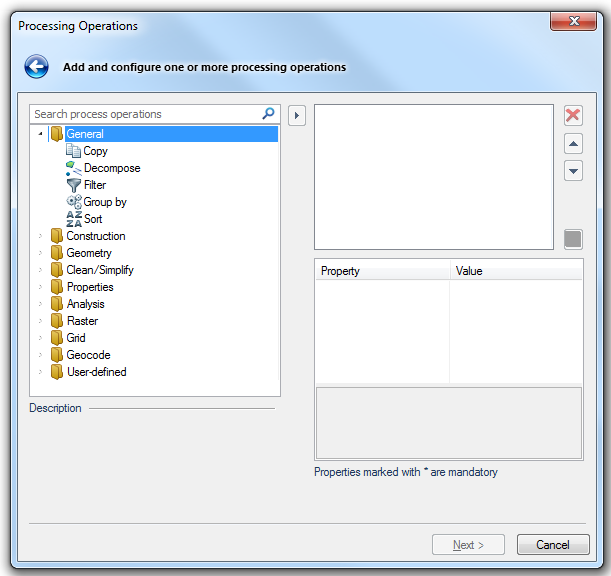The height and width of the screenshot is (576, 611).
Task: Click the property description box
Action: tap(449, 423)
